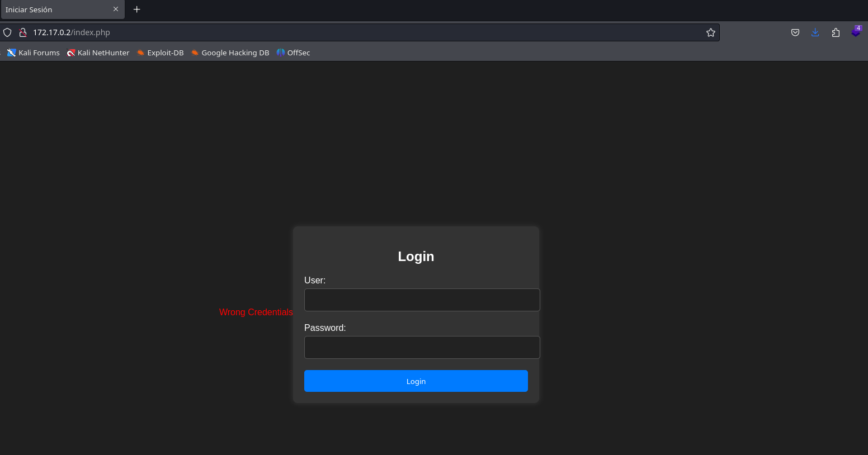The height and width of the screenshot is (455, 868).
Task: Open the Downloads panel
Action: click(815, 32)
